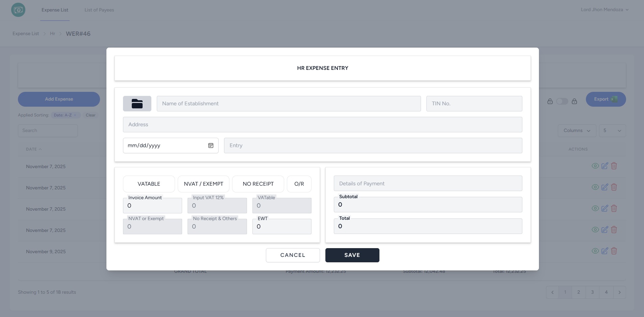This screenshot has height=317, width=644.
Task: Go to Expense List breadcrumb
Action: click(x=26, y=34)
